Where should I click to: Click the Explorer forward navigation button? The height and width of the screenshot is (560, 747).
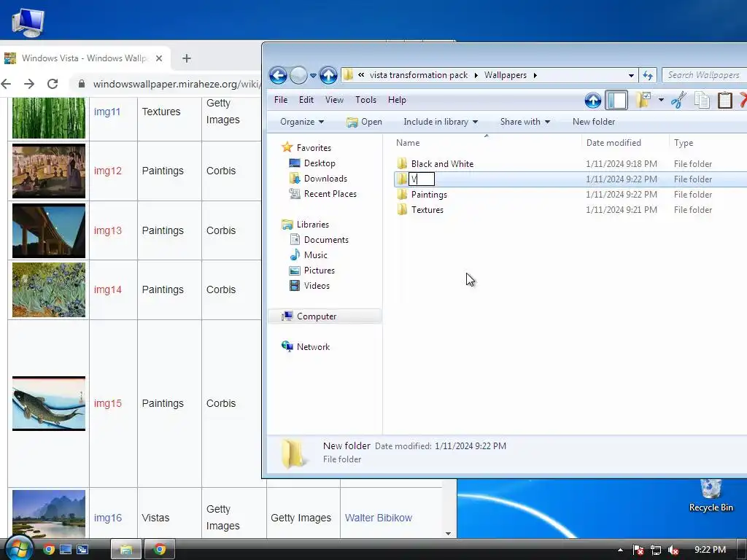[298, 75]
